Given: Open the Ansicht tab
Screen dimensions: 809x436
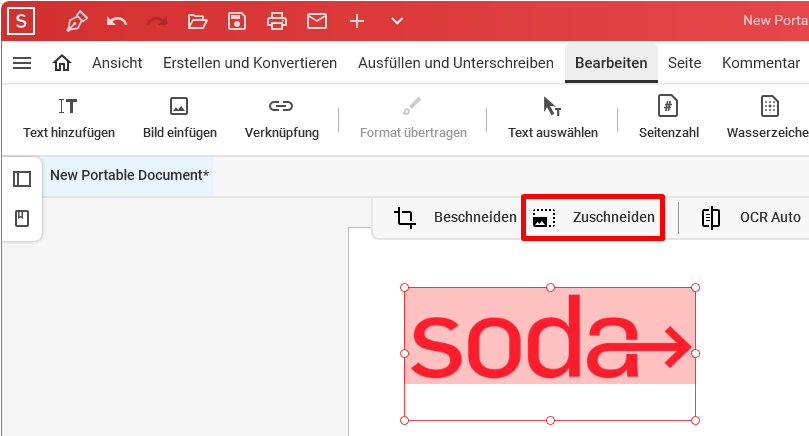Looking at the screenshot, I should coord(117,63).
